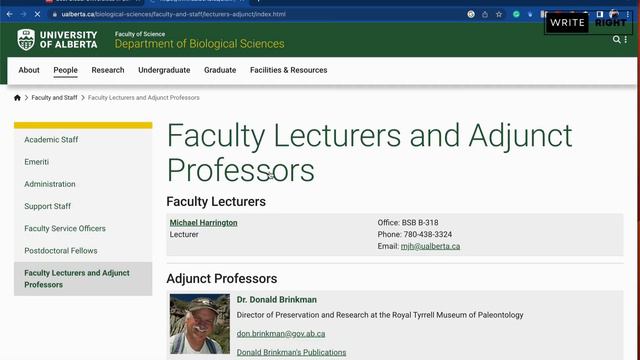Image resolution: width=640 pixels, height=360 pixels.
Task: Click the mjb@ualberta.ca email link
Action: pyautogui.click(x=430, y=247)
